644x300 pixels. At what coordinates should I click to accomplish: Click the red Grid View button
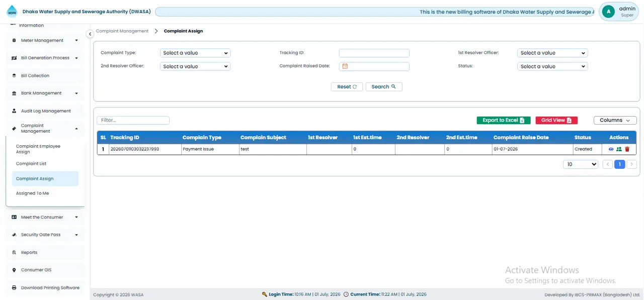coord(556,120)
